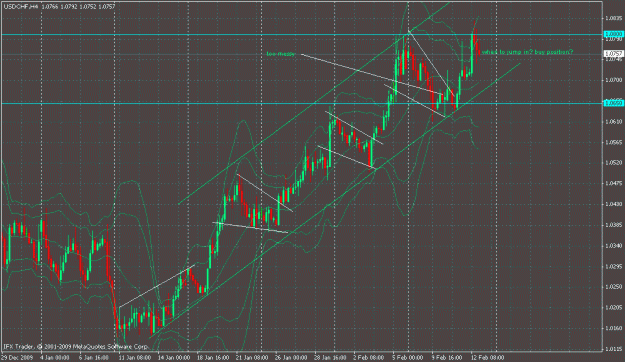Click the 1.0115 price axis label

pyautogui.click(x=614, y=349)
